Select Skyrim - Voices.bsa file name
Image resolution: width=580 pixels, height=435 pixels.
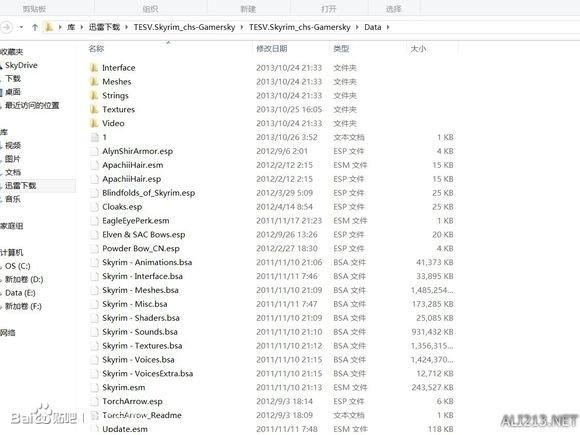tap(138, 360)
